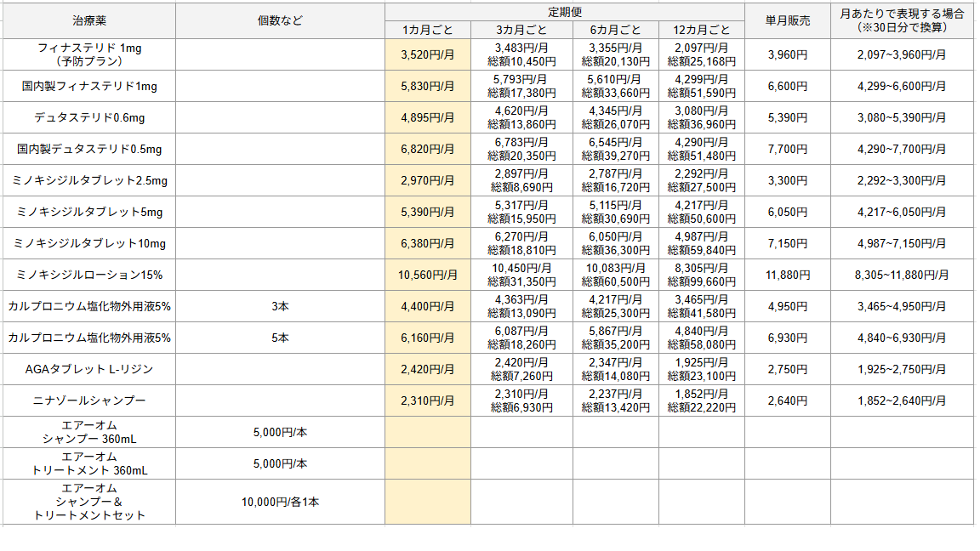
Task: Click the 10,000円/各1本 cell
Action: tap(280, 502)
